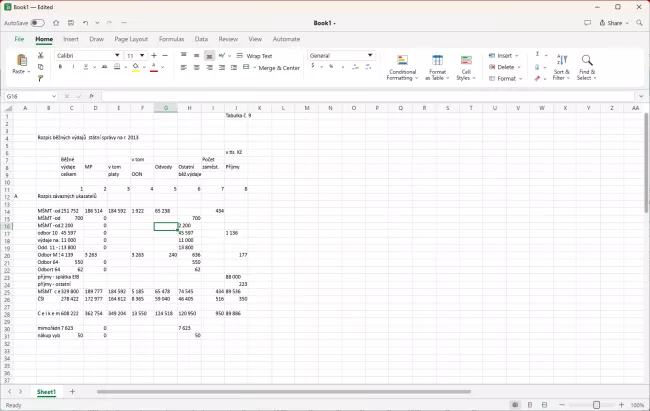650x411 pixels.
Task: Switch to Normal view in status bar
Action: point(515,405)
